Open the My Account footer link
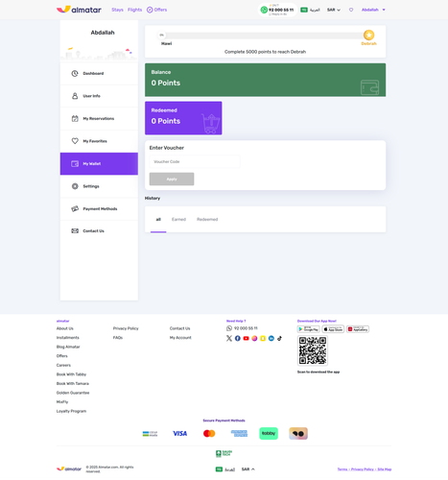 coord(180,338)
